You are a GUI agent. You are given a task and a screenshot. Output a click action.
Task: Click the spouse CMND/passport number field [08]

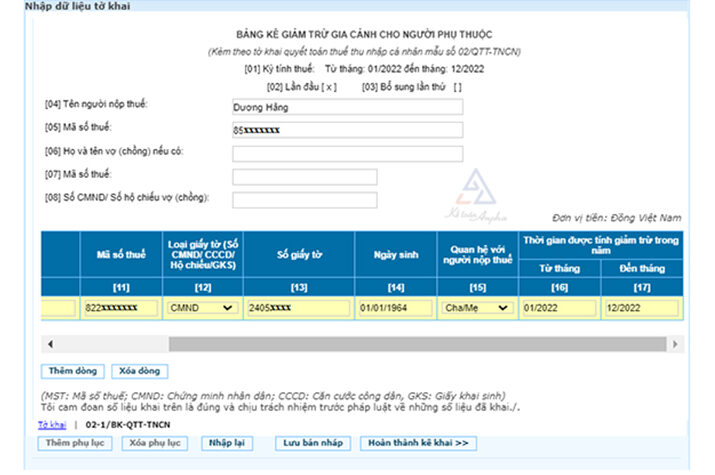tap(305, 200)
